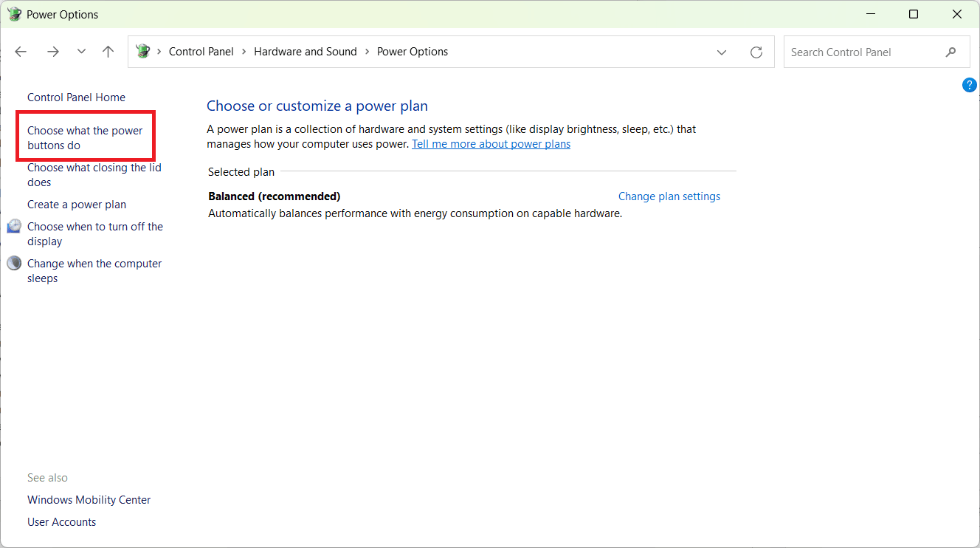This screenshot has height=548, width=980.
Task: Open Choose when to turn off the display
Action: [x=95, y=234]
